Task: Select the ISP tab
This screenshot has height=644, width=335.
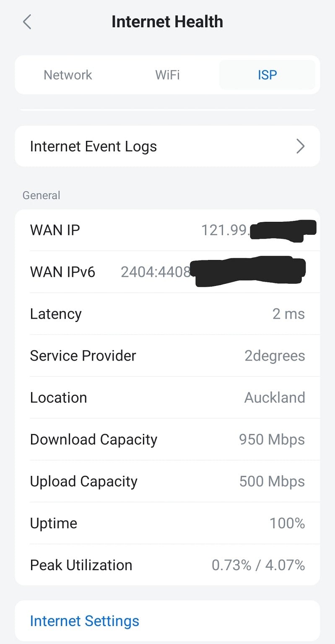Action: point(267,75)
